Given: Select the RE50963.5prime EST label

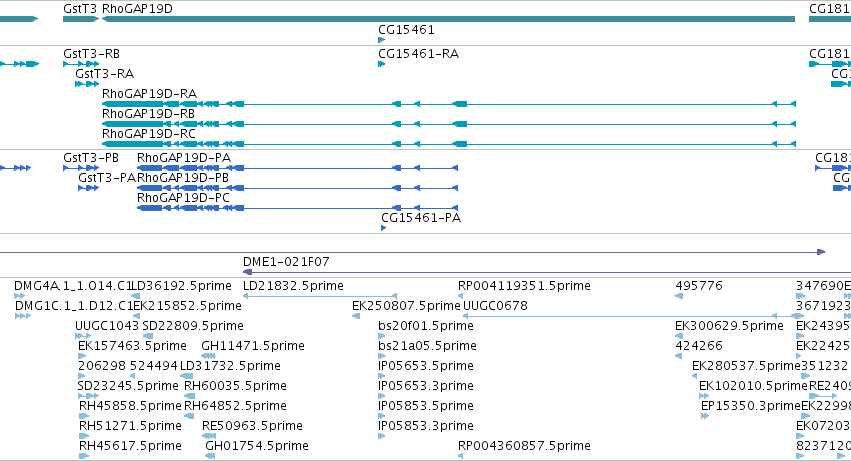Looking at the screenshot, I should point(252,427).
